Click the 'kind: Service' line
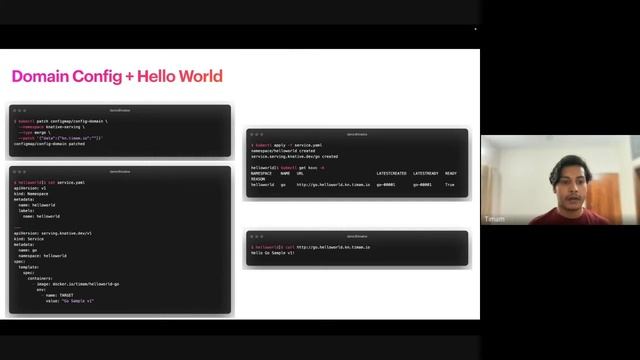The width and height of the screenshot is (640, 360). pos(29,239)
